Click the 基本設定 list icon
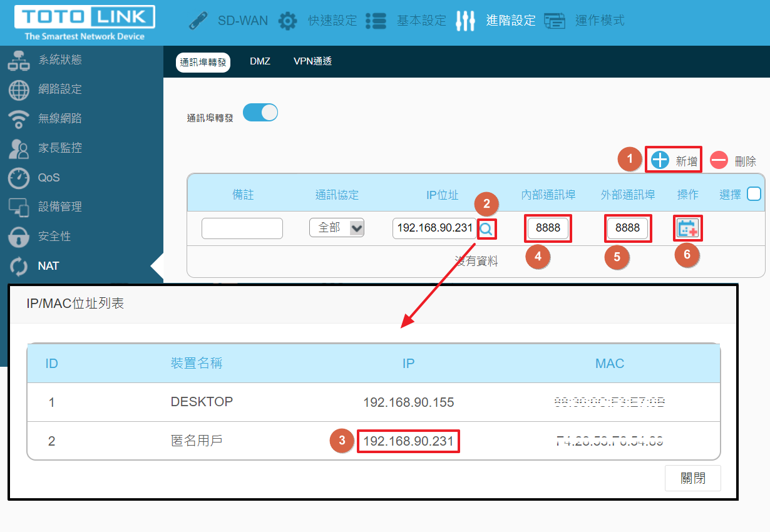This screenshot has height=532, width=770. click(x=376, y=21)
